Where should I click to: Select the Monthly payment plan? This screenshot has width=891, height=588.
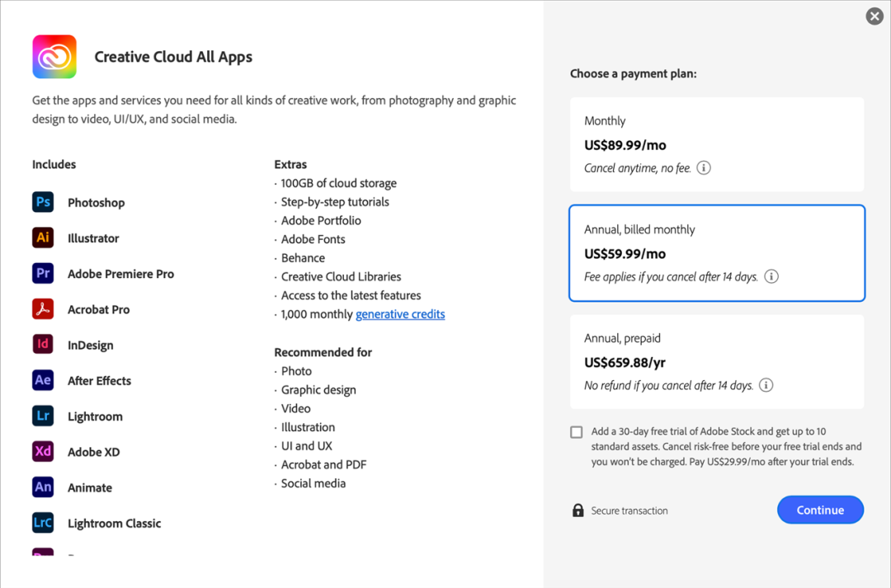pyautogui.click(x=716, y=143)
